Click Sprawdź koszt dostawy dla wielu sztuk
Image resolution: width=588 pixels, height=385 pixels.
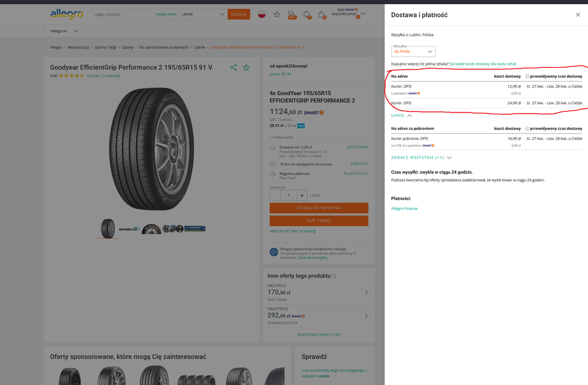(483, 64)
